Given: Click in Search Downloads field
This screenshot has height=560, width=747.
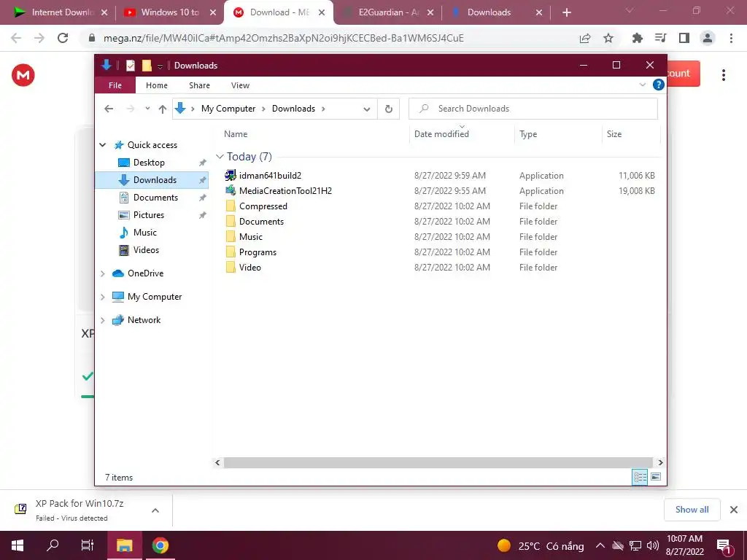Looking at the screenshot, I should [x=533, y=109].
